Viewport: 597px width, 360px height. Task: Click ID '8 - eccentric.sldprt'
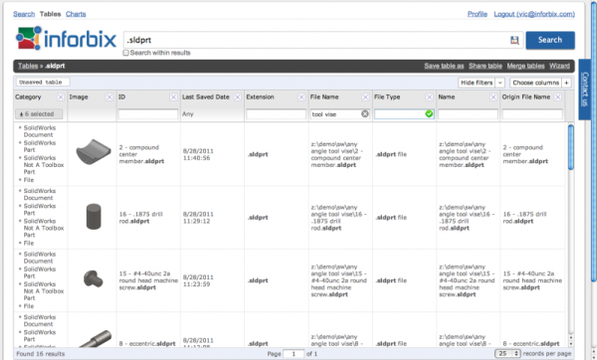click(x=147, y=344)
